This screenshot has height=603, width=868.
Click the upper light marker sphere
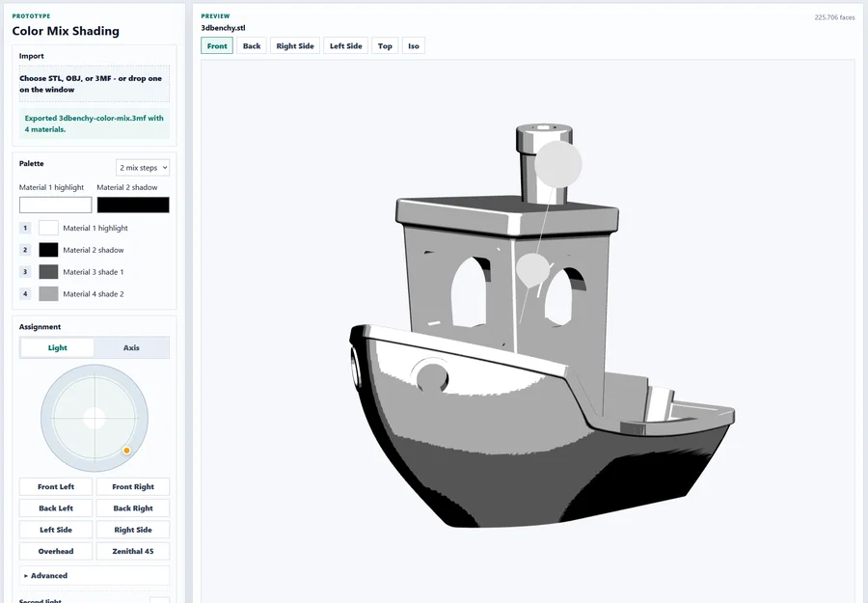[558, 164]
